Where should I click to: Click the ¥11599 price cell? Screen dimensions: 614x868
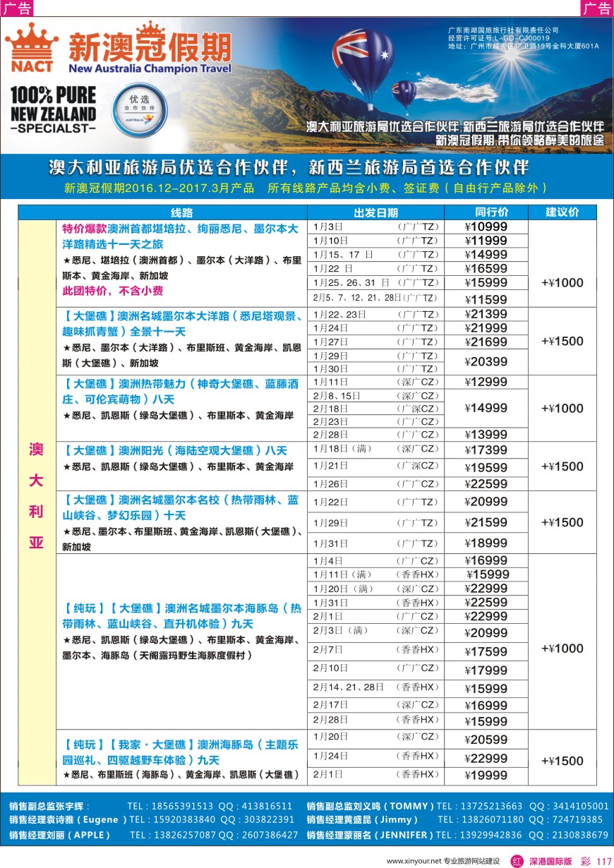pos(486,299)
